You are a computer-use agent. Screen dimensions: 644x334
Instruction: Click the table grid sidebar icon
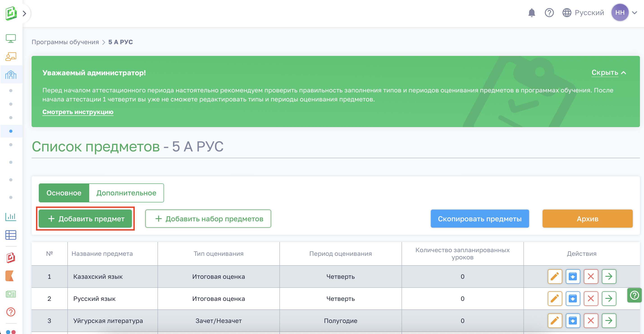(11, 235)
